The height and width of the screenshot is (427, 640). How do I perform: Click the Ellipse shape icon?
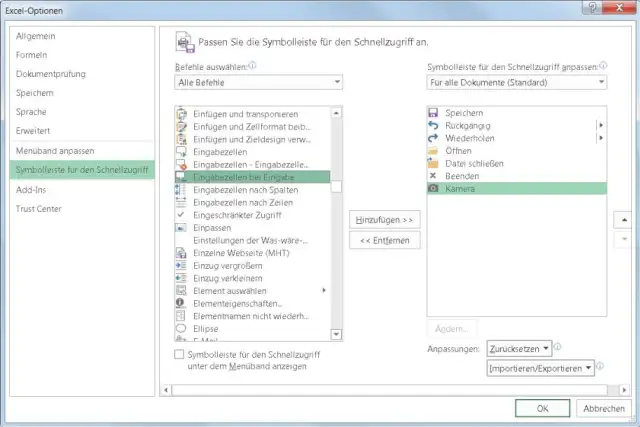tap(181, 329)
